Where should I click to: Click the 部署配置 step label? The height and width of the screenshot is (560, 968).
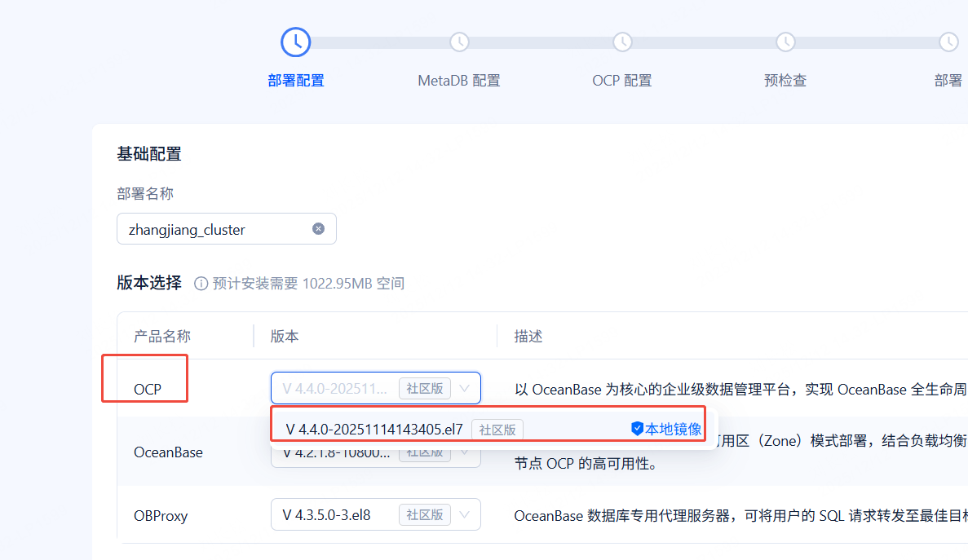(x=295, y=81)
